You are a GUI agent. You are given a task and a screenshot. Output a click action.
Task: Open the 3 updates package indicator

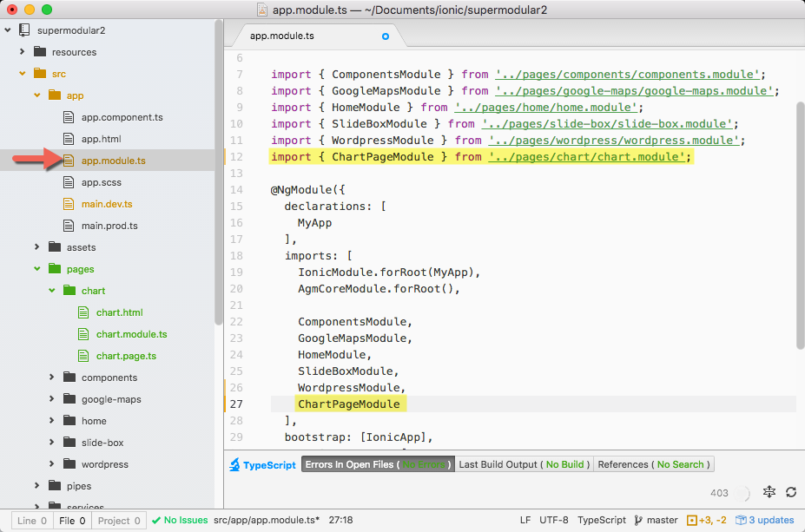click(x=765, y=520)
